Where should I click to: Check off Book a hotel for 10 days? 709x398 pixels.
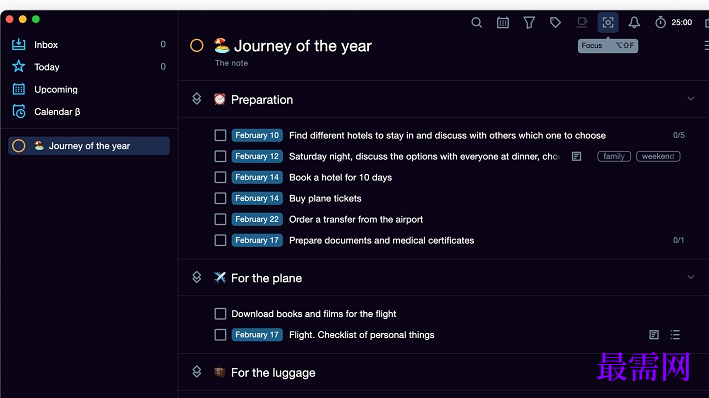pyautogui.click(x=220, y=177)
